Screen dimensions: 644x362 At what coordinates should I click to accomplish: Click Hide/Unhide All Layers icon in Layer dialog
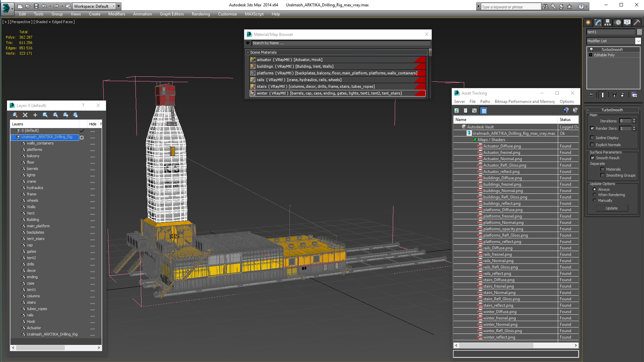click(x=65, y=115)
